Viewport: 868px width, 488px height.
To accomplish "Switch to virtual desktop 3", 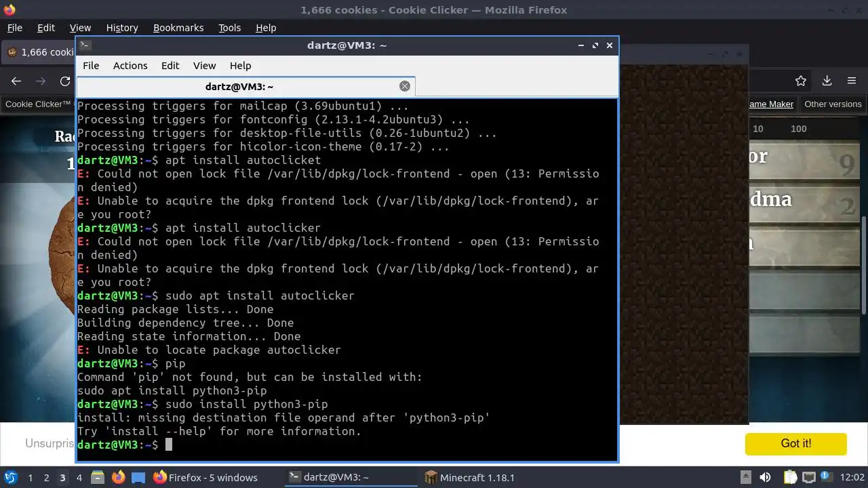I will click(62, 477).
